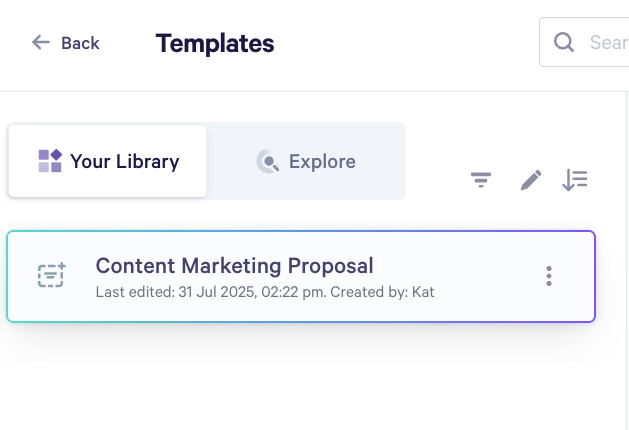Click the Created by Kat text

382,292
